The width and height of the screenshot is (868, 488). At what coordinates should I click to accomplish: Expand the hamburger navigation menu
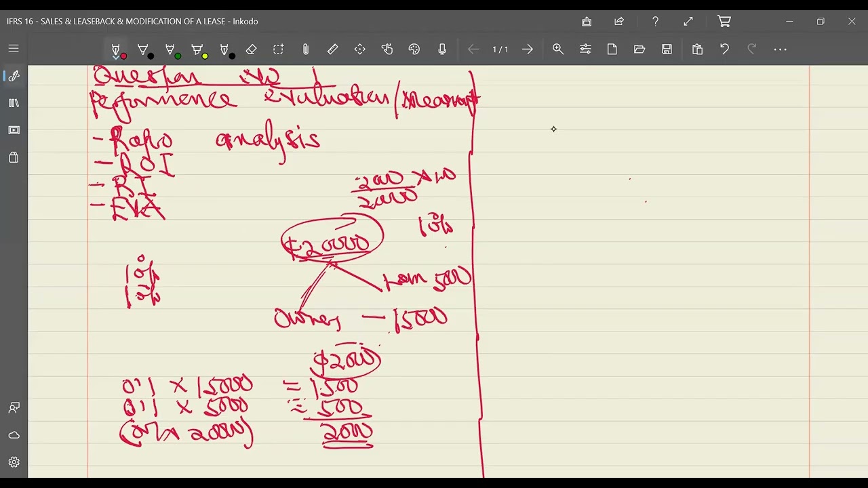click(x=14, y=49)
